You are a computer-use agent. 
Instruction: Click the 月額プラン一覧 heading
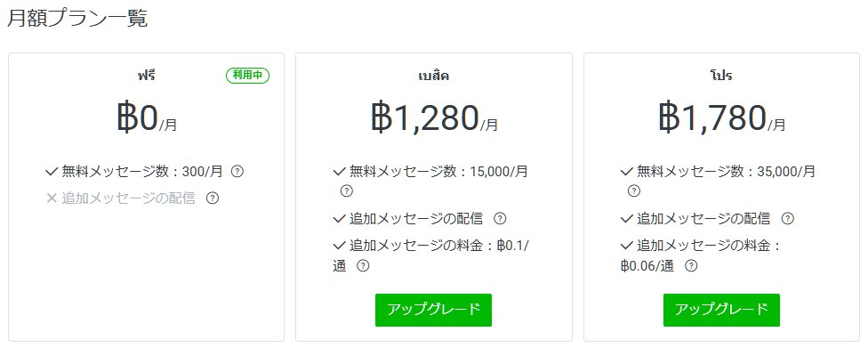click(77, 19)
